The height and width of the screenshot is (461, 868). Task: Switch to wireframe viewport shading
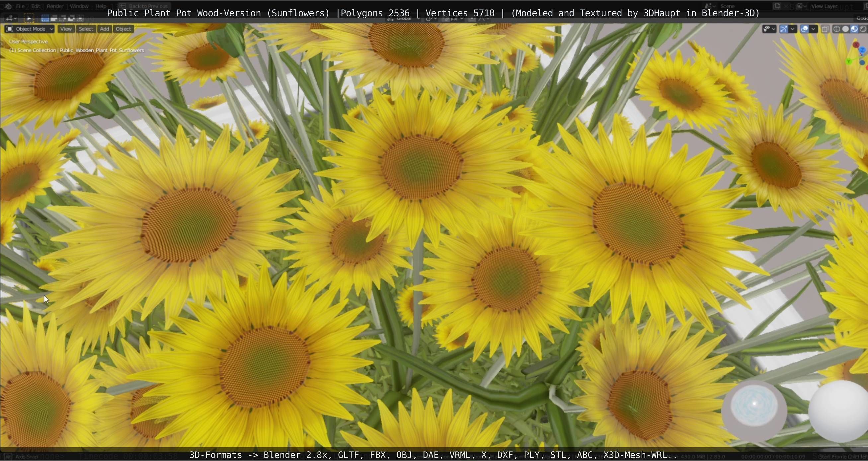pos(836,29)
